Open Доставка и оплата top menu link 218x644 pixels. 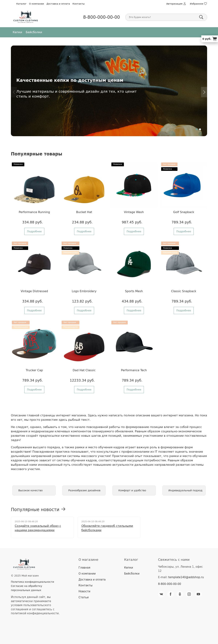[58, 4]
